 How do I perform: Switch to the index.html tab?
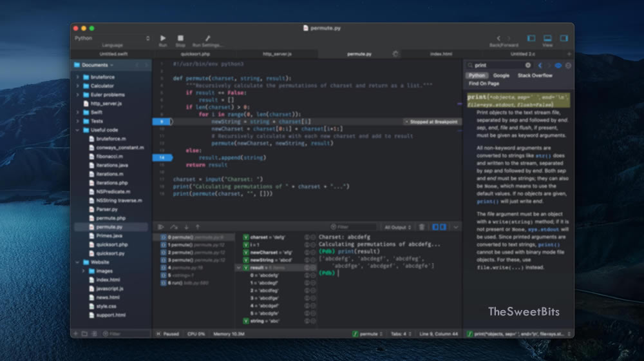click(x=440, y=54)
